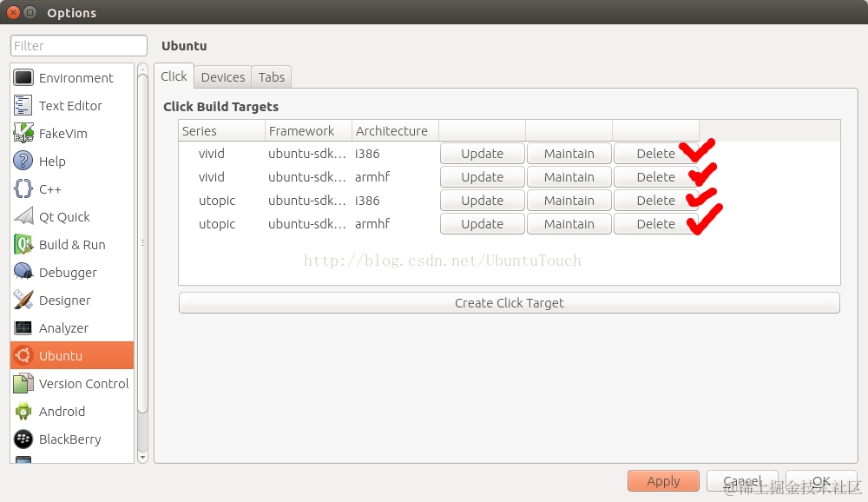This screenshot has width=868, height=502.
Task: Delete the utopic armhf target
Action: point(655,224)
